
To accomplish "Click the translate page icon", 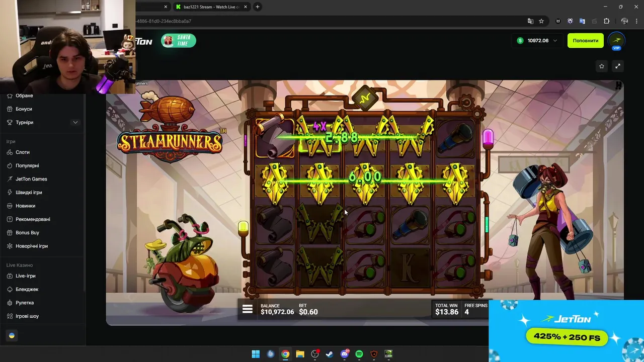I will [x=530, y=21].
